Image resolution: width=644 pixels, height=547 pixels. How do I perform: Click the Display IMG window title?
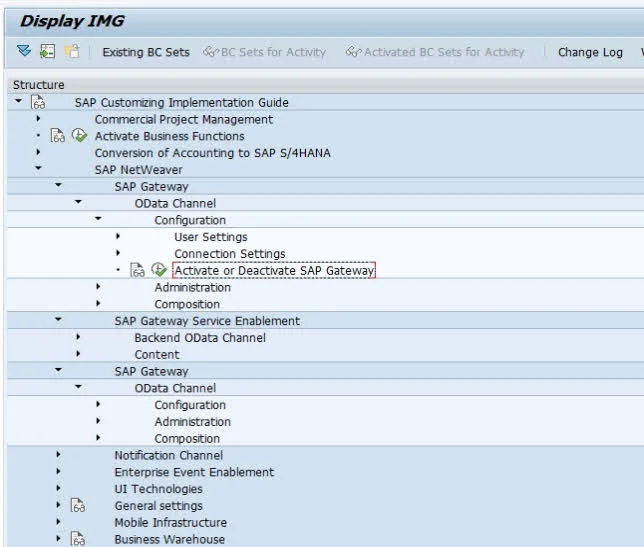click(72, 21)
